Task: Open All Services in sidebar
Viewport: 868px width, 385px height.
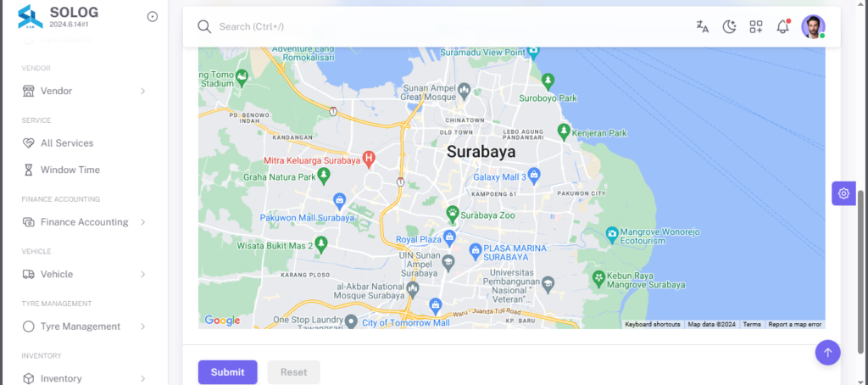Action: coord(84,143)
